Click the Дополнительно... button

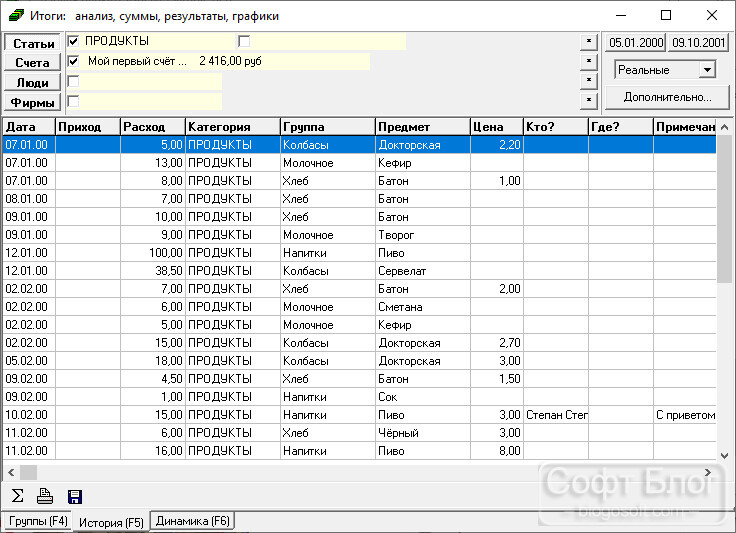667,97
